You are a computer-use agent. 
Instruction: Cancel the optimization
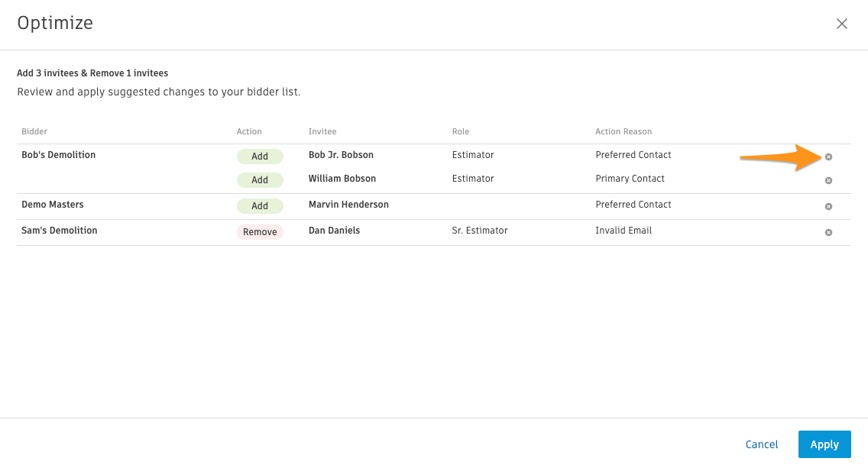[x=761, y=444]
